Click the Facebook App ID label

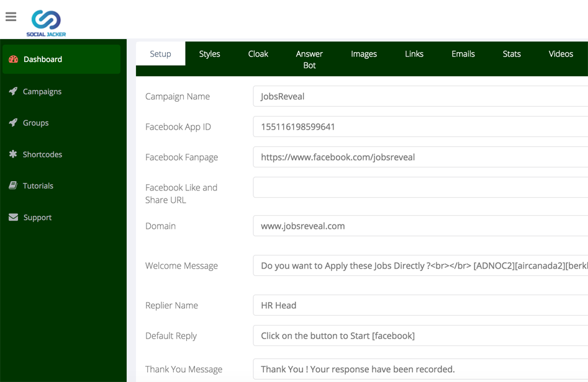(178, 127)
